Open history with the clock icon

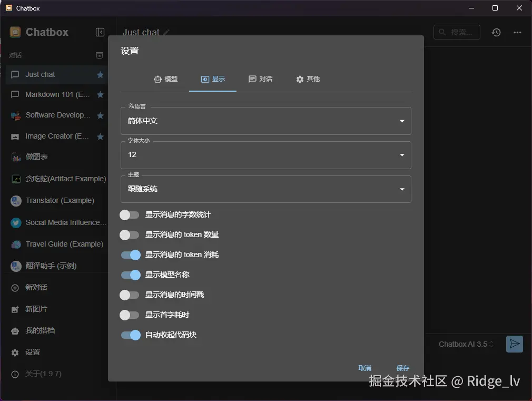pos(496,32)
